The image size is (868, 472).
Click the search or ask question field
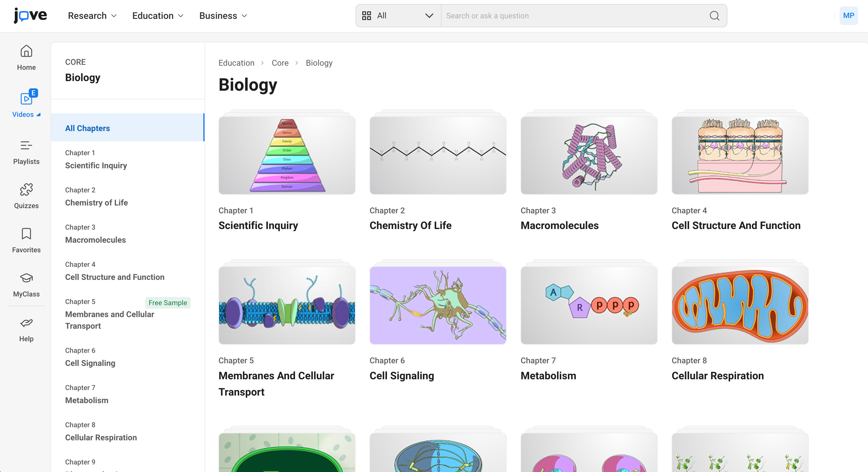click(x=573, y=15)
